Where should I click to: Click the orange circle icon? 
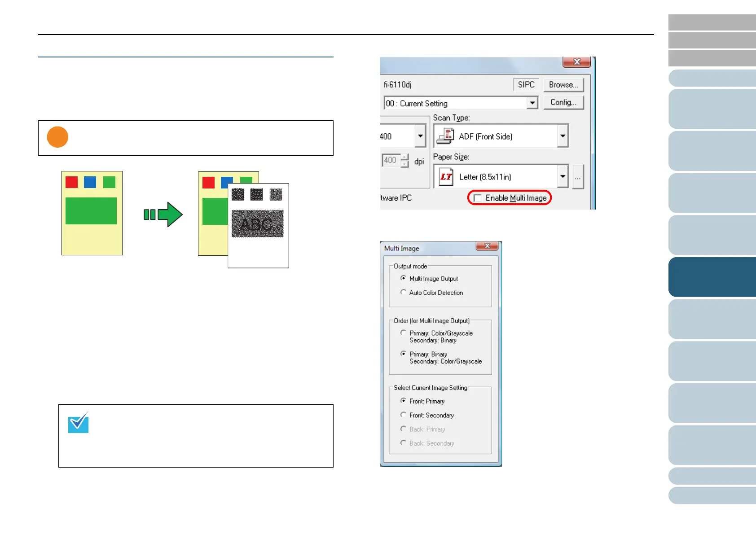coord(57,137)
